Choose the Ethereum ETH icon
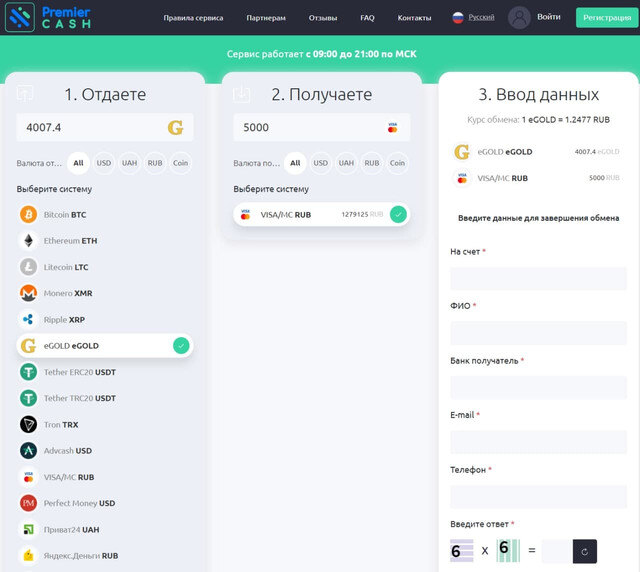The image size is (640, 572). [28, 241]
